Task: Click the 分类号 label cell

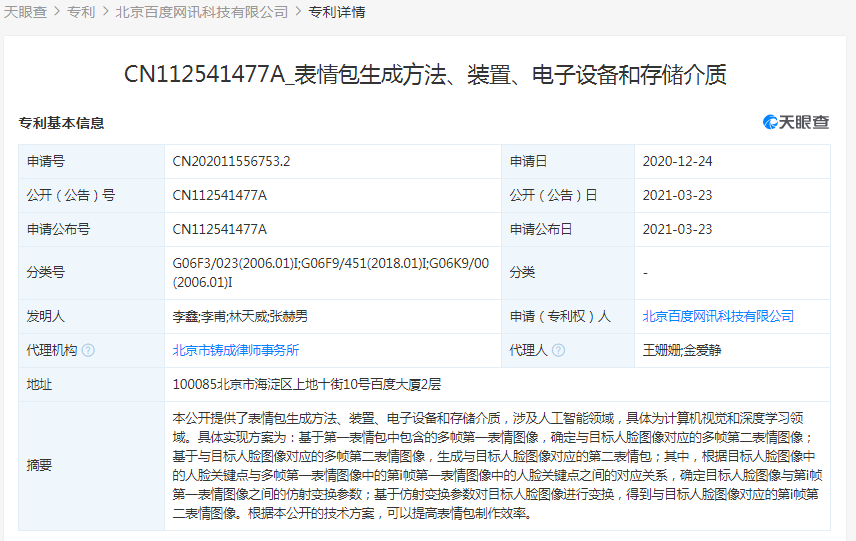Action: (92, 272)
